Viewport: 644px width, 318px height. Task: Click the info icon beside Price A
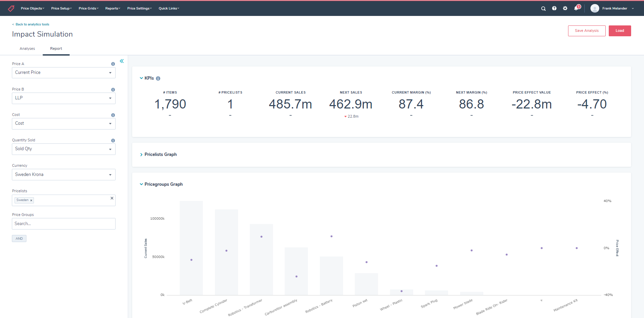point(113,64)
